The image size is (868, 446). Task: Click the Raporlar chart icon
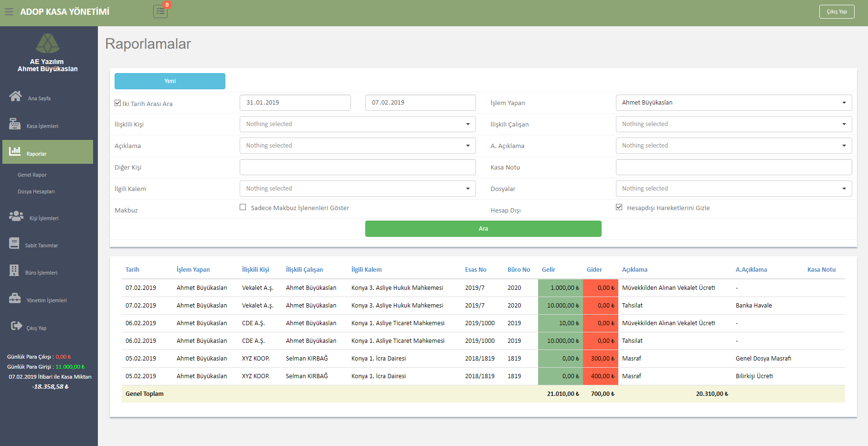15,151
